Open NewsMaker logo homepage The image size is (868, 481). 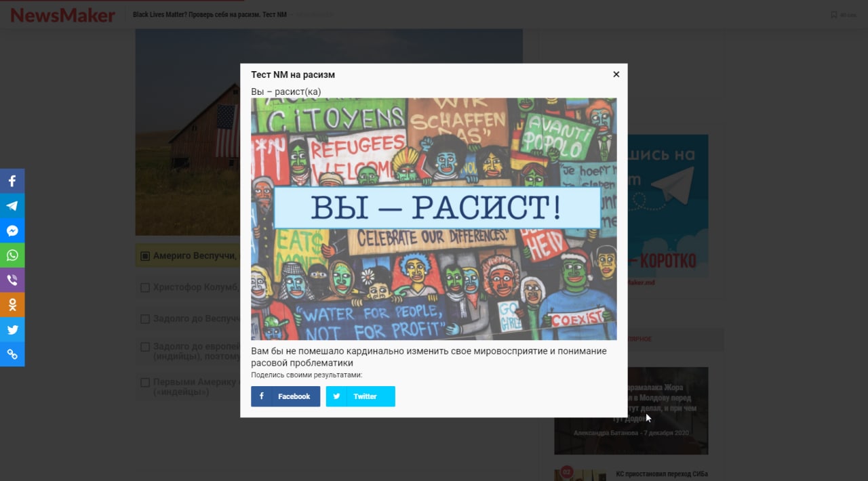click(62, 15)
